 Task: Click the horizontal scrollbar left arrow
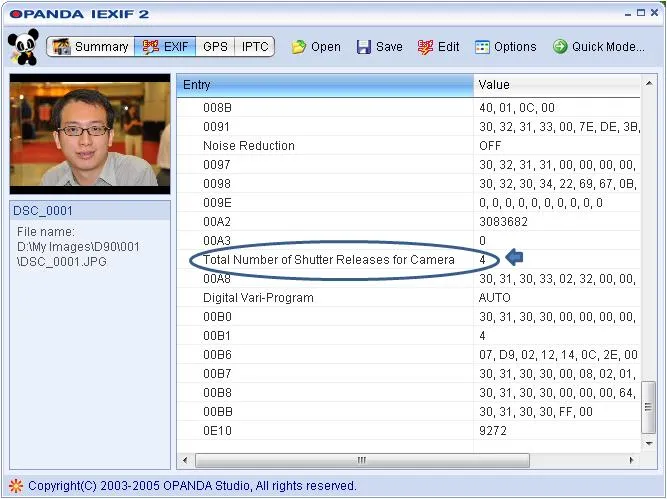point(185,460)
